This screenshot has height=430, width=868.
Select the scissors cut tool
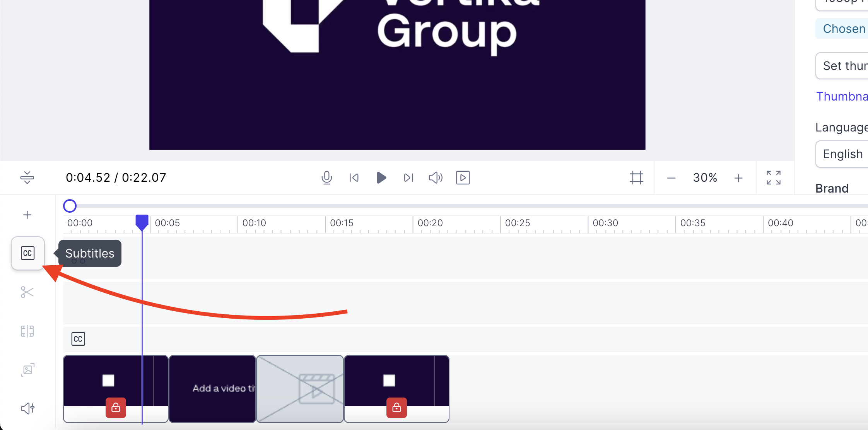[27, 292]
